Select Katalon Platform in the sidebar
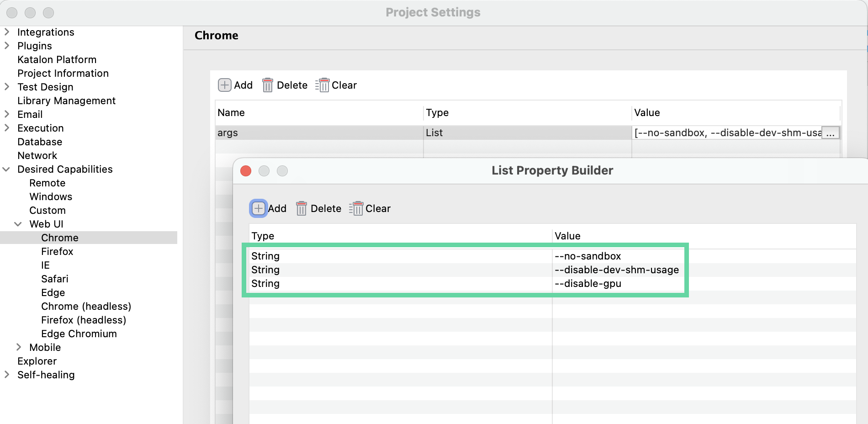 pos(57,59)
